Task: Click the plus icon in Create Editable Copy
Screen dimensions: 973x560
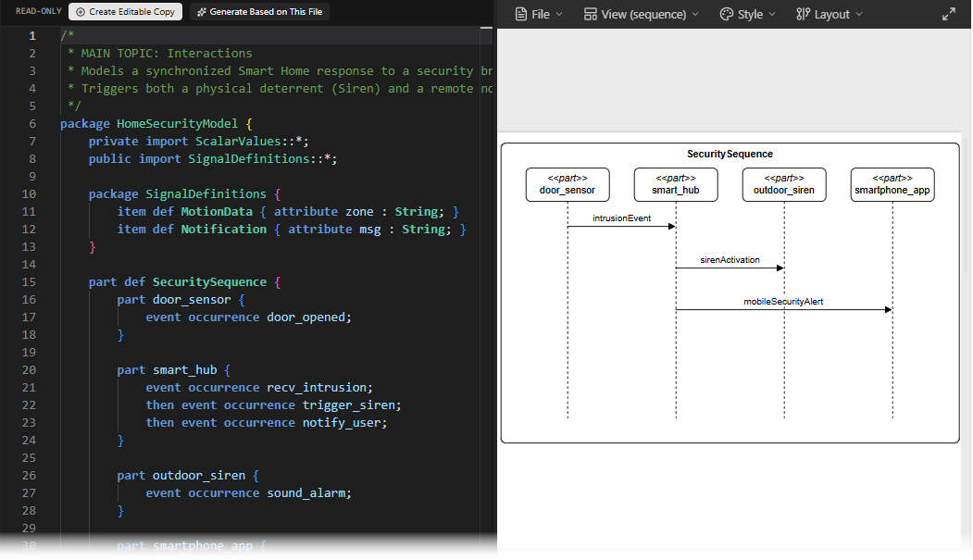Action: tap(81, 12)
